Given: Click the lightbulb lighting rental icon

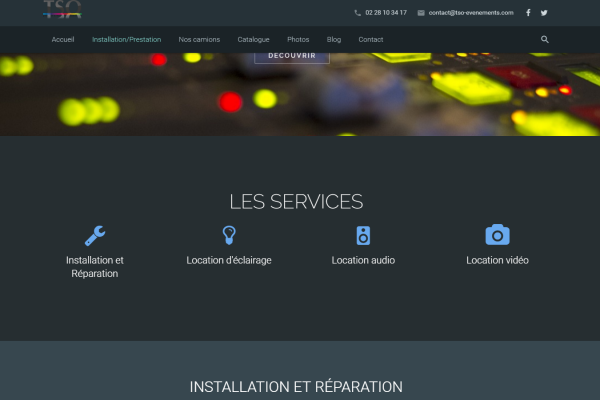Looking at the screenshot, I should (x=229, y=235).
